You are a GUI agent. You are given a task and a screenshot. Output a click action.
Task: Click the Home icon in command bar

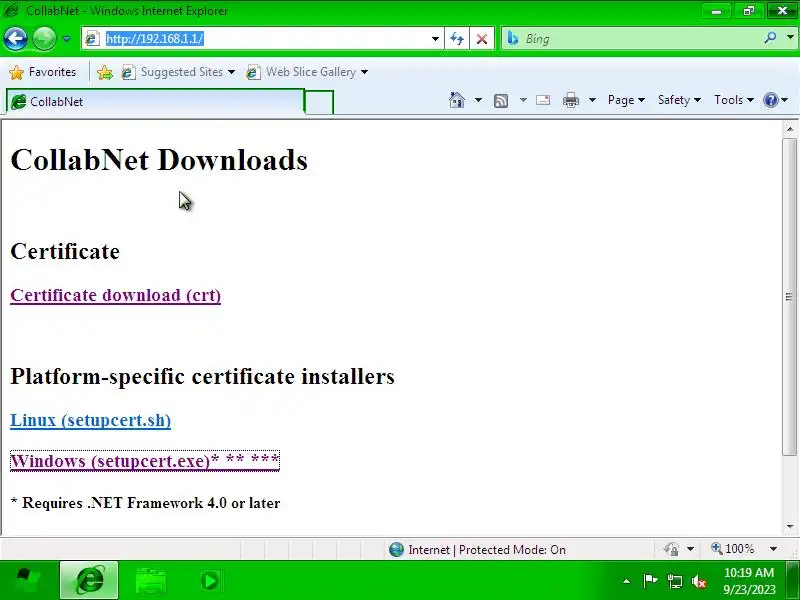pos(457,100)
